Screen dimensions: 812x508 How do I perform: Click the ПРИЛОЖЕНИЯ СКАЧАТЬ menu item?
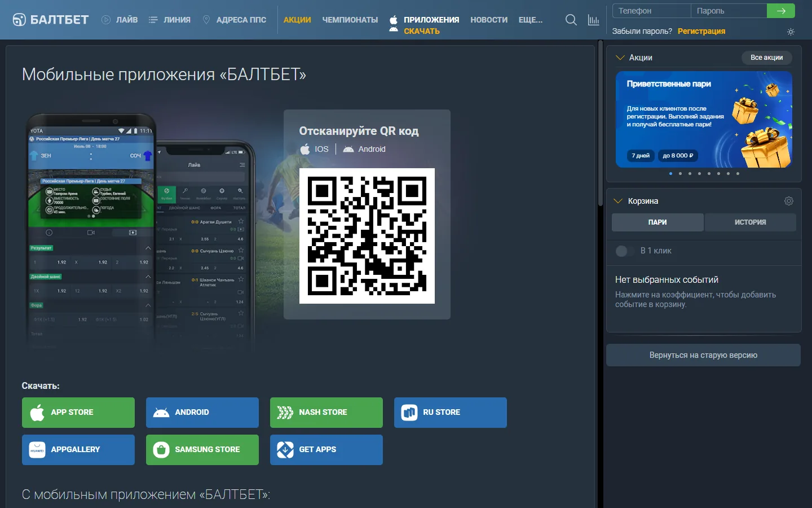point(424,25)
